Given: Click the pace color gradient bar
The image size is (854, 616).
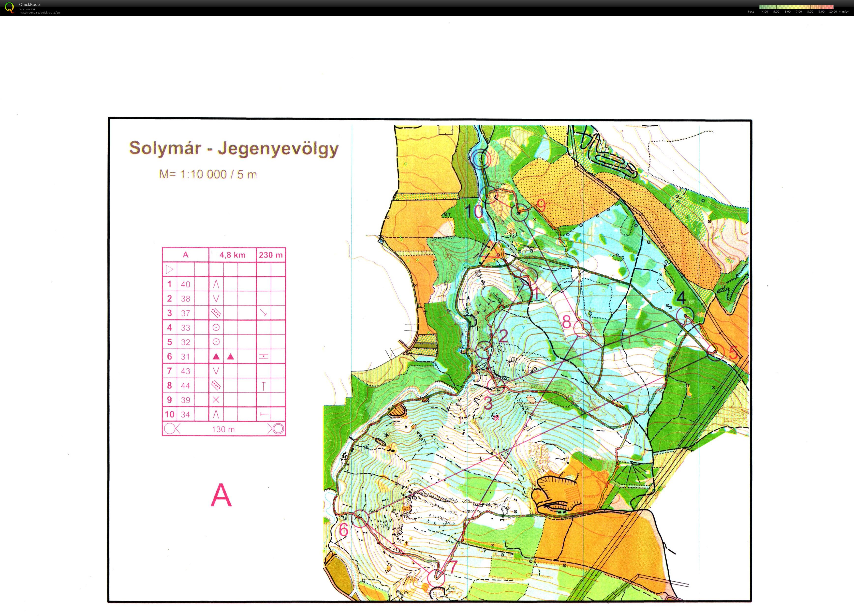Looking at the screenshot, I should tap(796, 7).
